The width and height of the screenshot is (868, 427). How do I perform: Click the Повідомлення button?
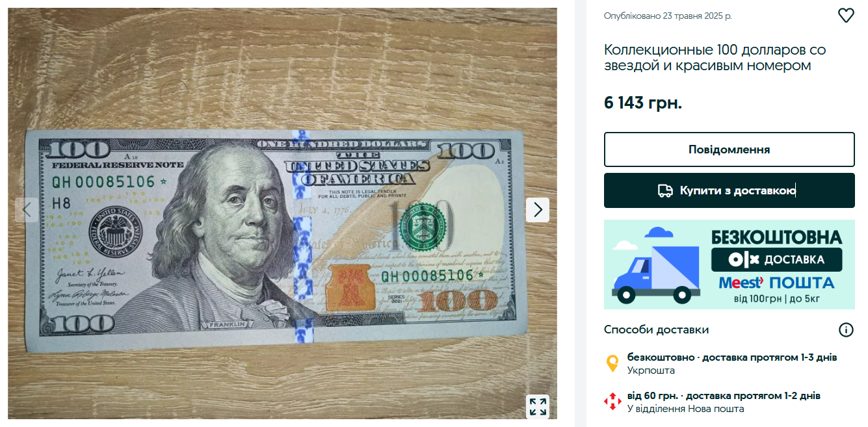[x=729, y=149]
